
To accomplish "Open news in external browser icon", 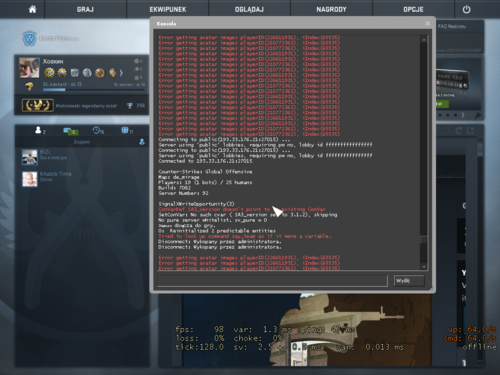I will point(470,131).
